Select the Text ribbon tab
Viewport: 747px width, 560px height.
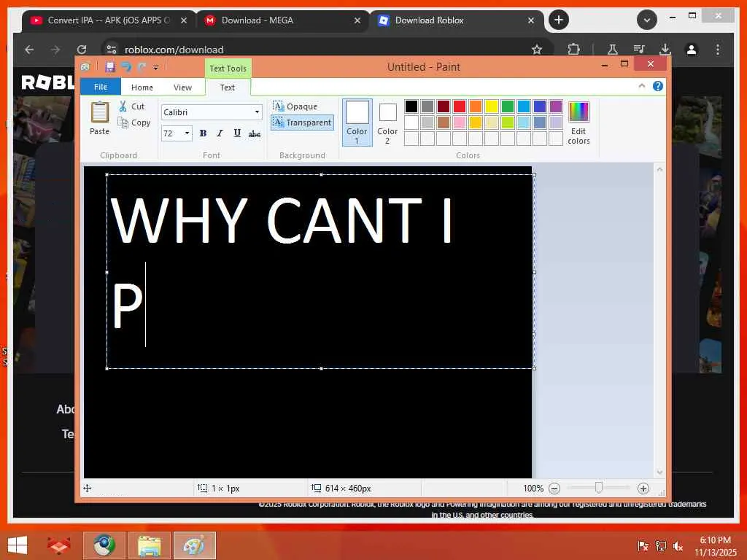tap(228, 87)
